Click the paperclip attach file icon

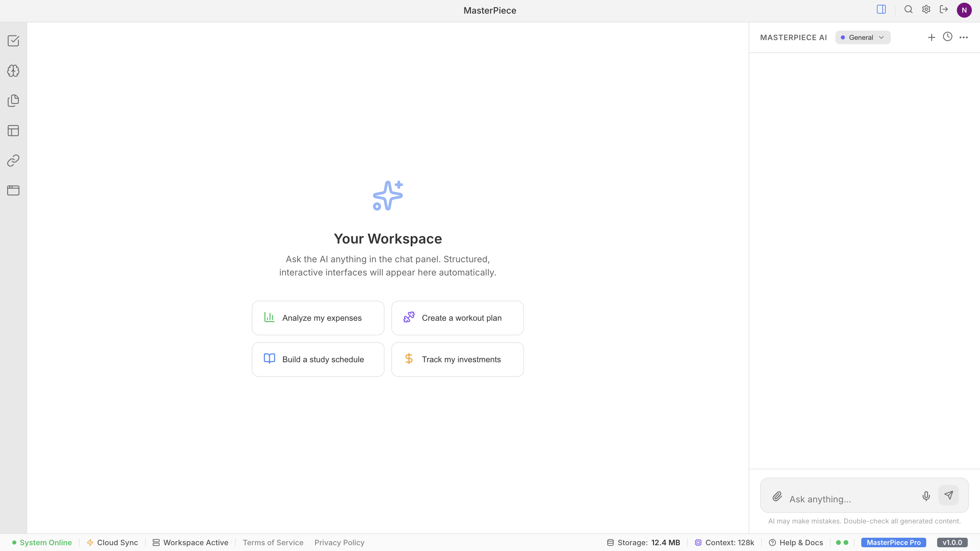(777, 496)
